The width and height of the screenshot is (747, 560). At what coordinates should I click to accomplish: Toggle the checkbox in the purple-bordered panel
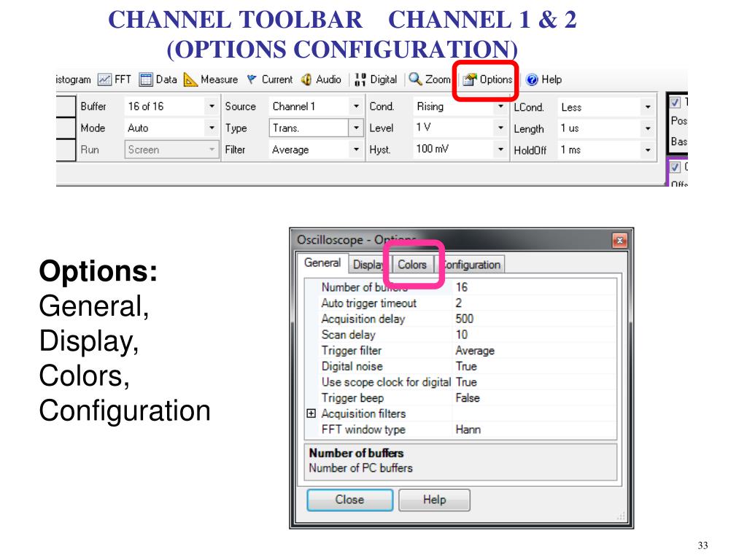(675, 167)
